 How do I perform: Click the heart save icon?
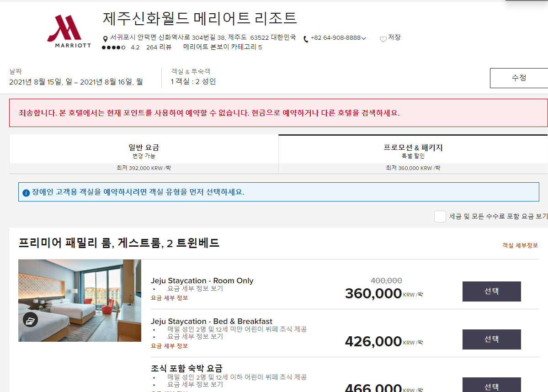[x=383, y=39]
